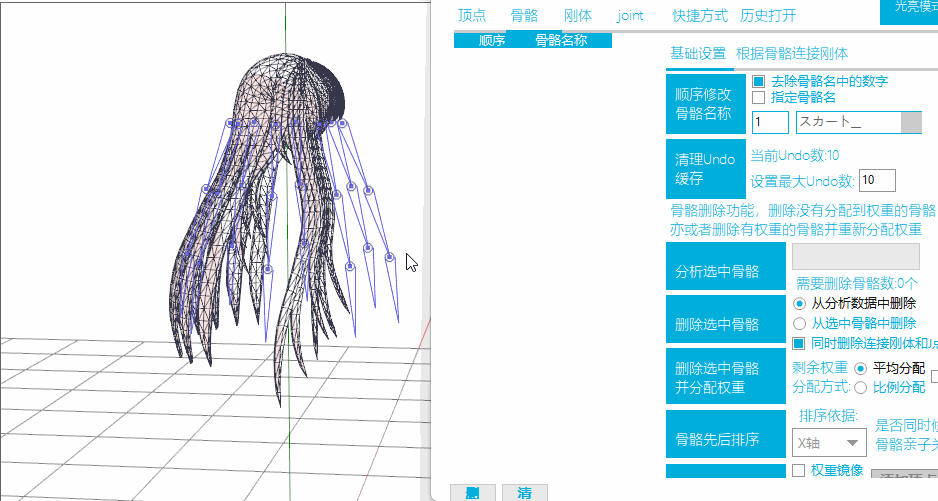Image resolution: width=938 pixels, height=501 pixels.
Task: Select the 从选中骨骼中删除 radio option
Action: tap(799, 323)
